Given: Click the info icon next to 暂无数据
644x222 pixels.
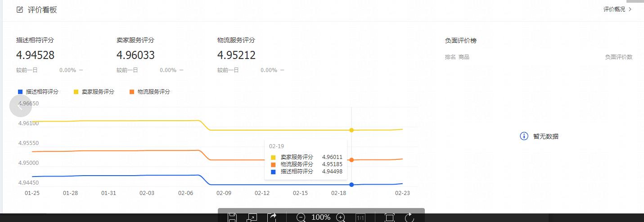Looking at the screenshot, I should coord(524,136).
